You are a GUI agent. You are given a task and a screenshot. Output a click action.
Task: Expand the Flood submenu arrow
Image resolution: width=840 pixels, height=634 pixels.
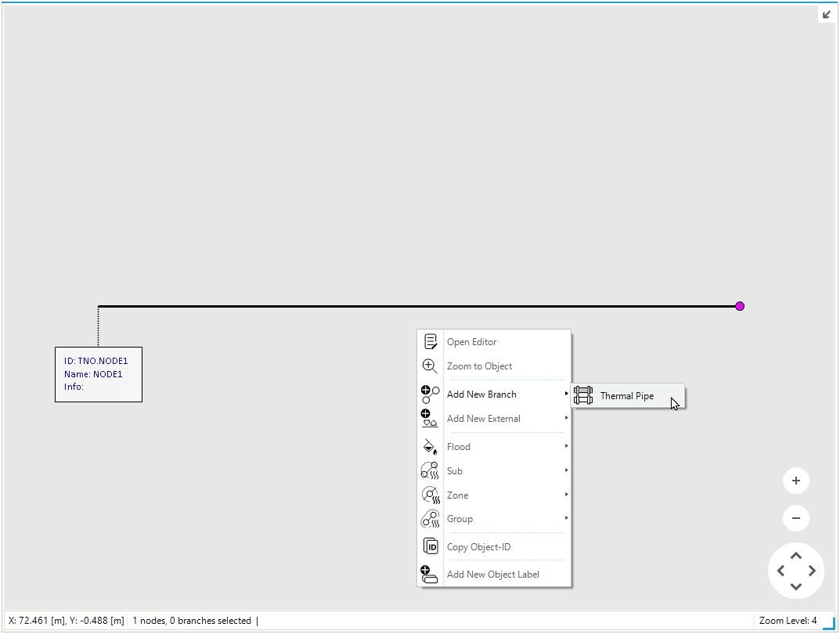566,446
